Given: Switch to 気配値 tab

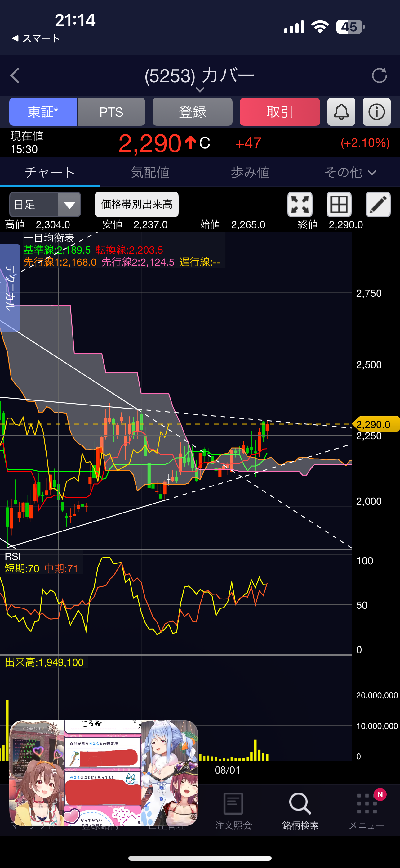Looking at the screenshot, I should point(150,173).
